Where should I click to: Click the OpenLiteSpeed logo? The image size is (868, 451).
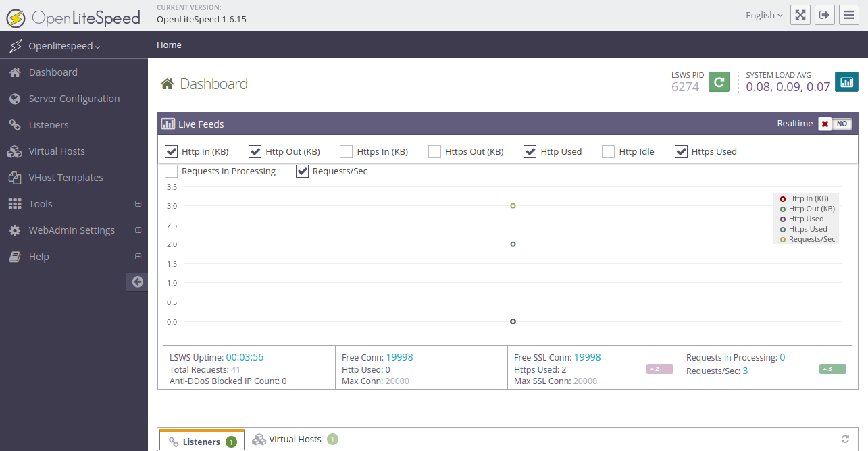tap(73, 16)
